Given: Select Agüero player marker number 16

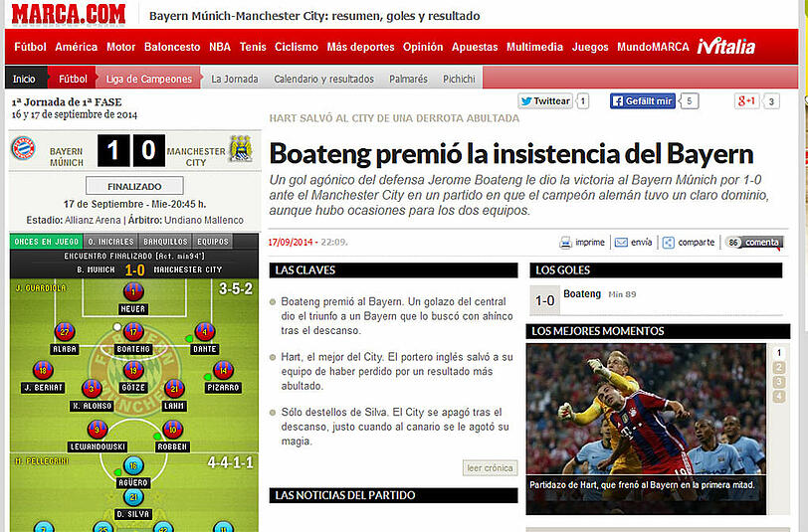Looking at the screenshot, I should tap(133, 466).
